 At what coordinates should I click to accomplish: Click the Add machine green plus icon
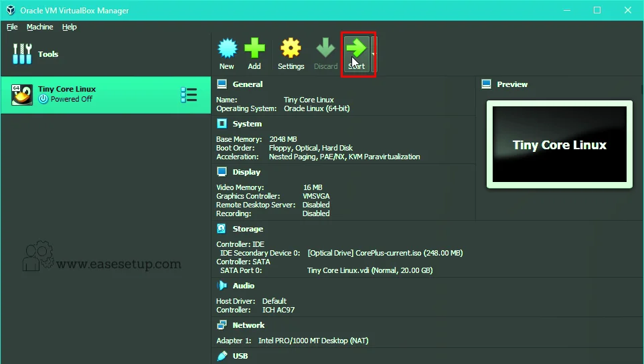(254, 48)
